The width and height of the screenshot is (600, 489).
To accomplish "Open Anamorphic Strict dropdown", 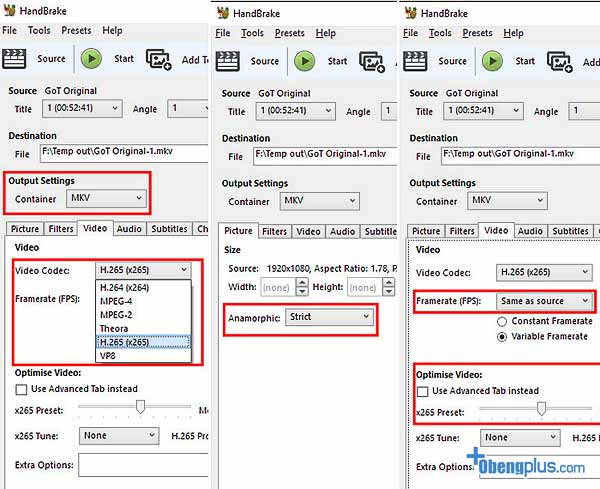I will pyautogui.click(x=329, y=317).
